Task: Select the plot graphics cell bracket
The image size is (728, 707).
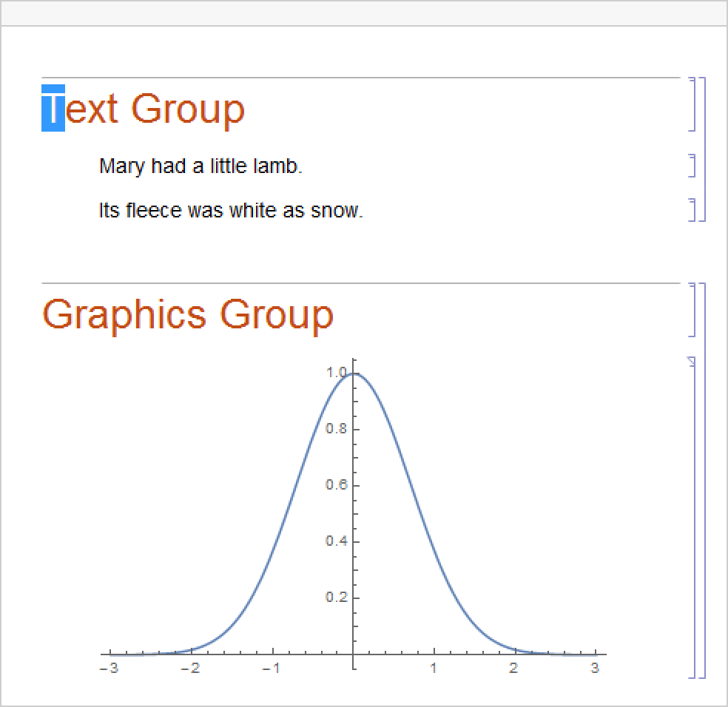Action: (694, 518)
